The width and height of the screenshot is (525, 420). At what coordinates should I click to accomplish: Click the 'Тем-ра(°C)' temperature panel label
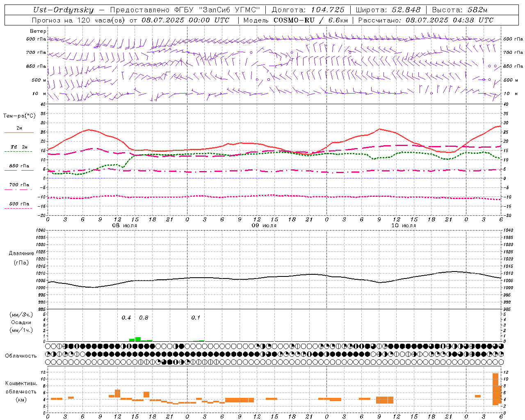[x=19, y=116]
